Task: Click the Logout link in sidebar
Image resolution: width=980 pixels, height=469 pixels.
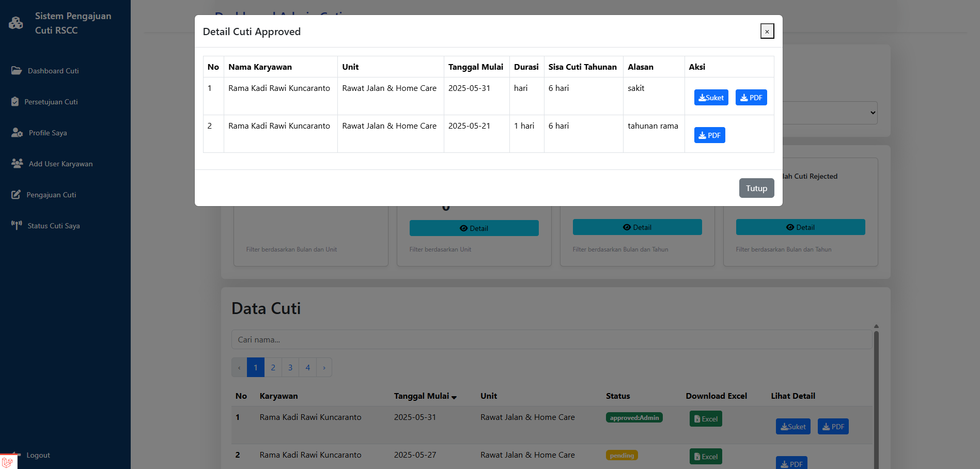Action: [x=38, y=456]
